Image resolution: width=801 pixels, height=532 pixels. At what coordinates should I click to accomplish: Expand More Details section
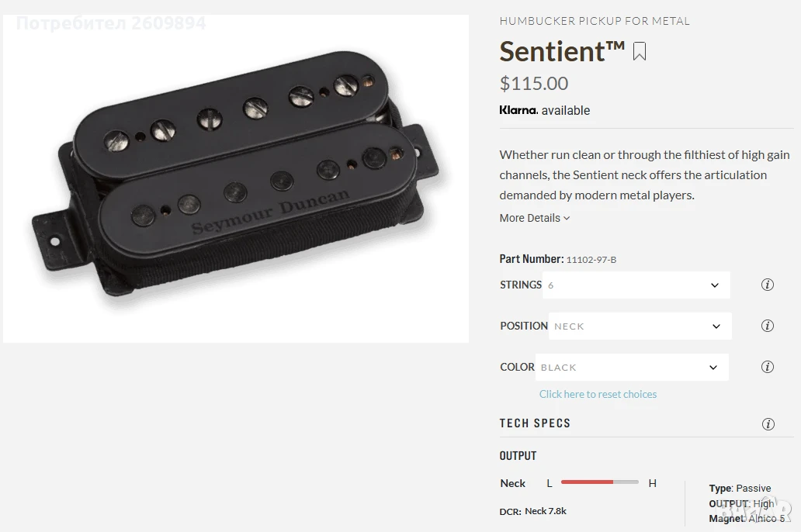point(534,218)
